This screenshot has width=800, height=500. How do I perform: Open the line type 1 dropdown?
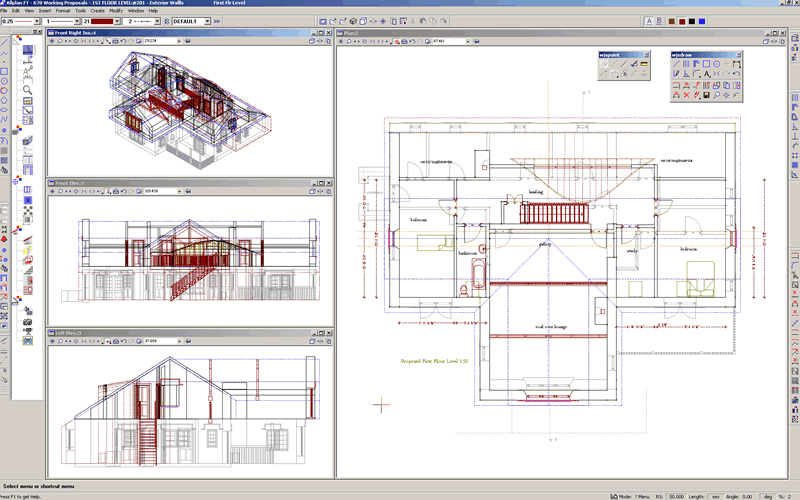point(77,21)
